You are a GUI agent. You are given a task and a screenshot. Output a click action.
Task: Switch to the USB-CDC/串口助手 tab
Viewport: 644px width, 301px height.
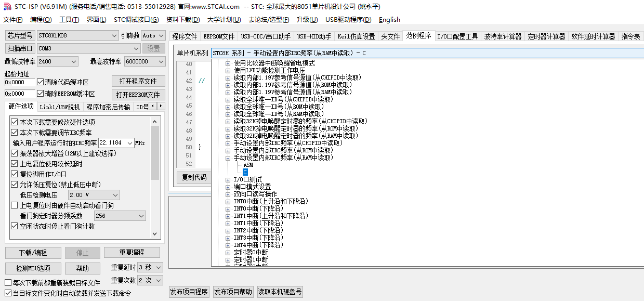point(266,36)
